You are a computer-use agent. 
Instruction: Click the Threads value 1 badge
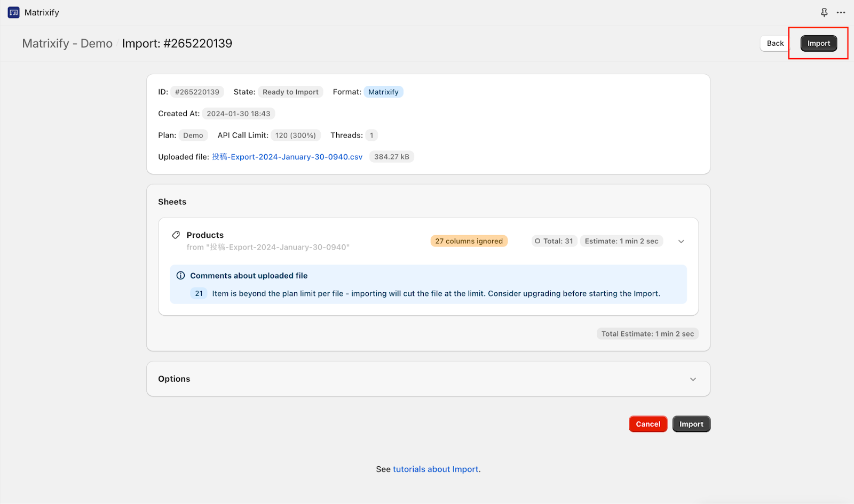[x=371, y=135]
